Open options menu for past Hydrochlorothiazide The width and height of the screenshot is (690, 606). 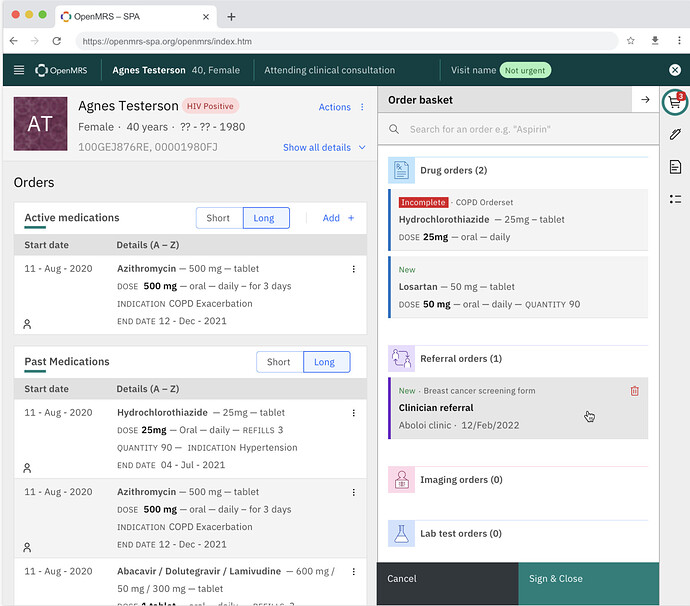tap(353, 413)
